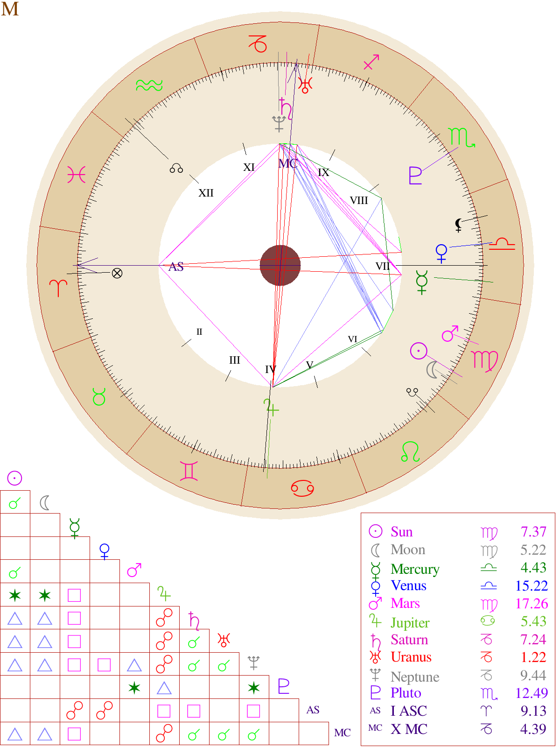Image resolution: width=560 pixels, height=747 pixels.
Task: Click Jupiter header glyph in aspect grid
Action: (x=164, y=594)
